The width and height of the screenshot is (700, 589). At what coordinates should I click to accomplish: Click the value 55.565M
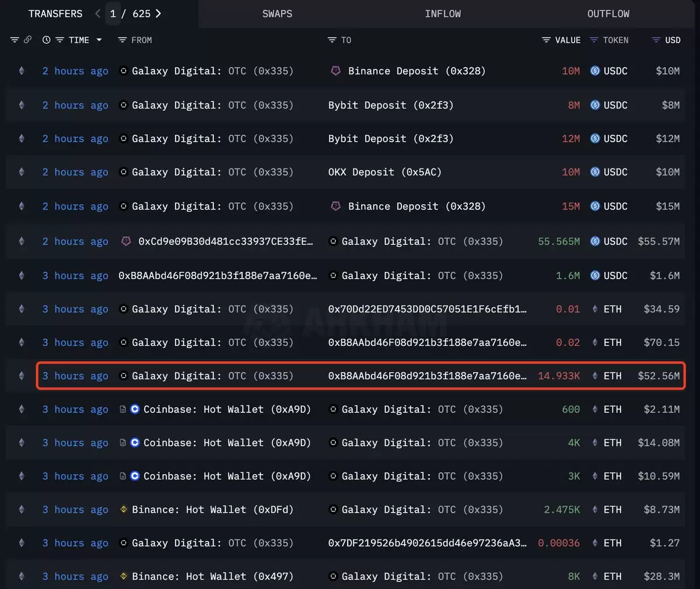click(x=559, y=241)
